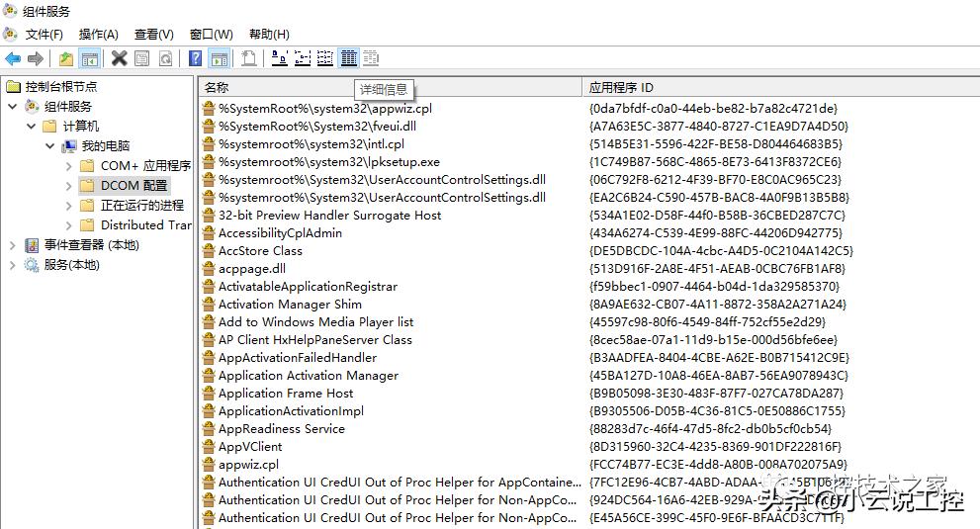Click the Delete (X) toolbar icon

click(x=119, y=58)
